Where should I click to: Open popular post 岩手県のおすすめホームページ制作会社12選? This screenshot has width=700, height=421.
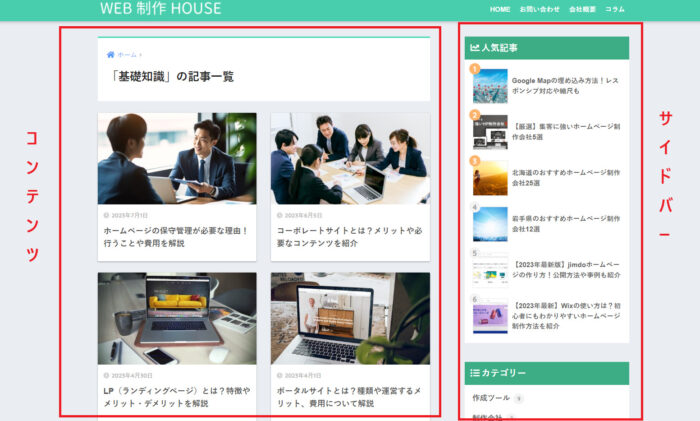point(566,224)
